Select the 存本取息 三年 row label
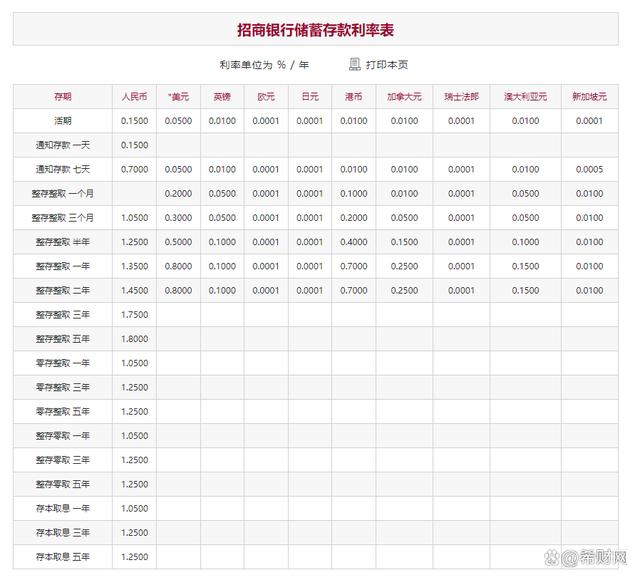640x580 pixels. pos(63,533)
